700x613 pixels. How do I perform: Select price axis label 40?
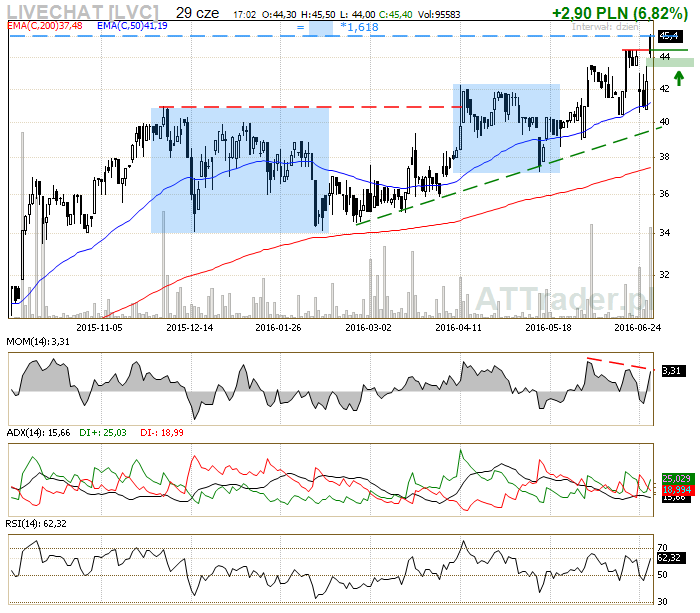[665, 122]
